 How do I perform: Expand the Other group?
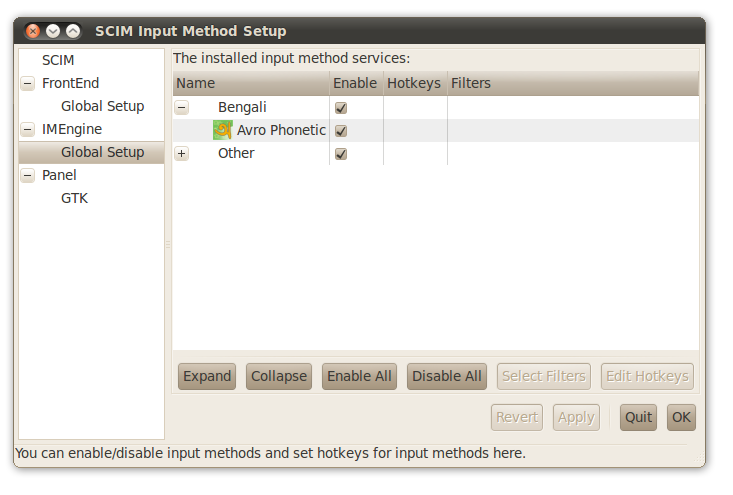(182, 153)
